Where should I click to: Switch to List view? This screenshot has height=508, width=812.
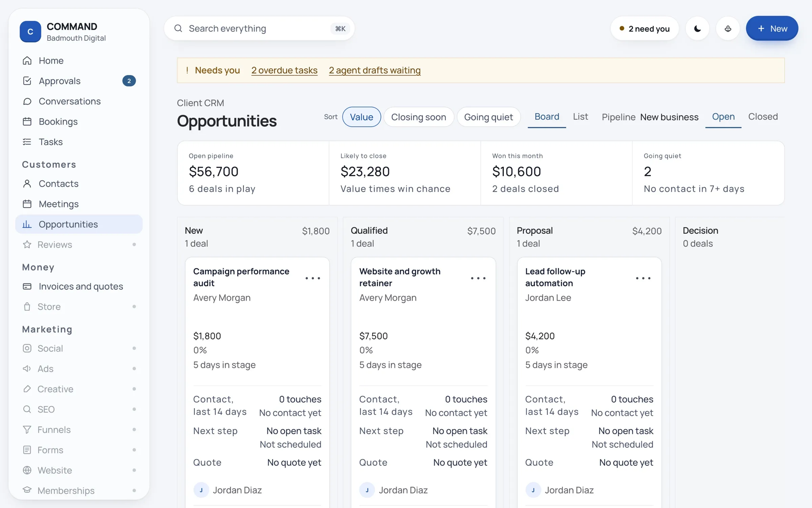click(x=580, y=117)
